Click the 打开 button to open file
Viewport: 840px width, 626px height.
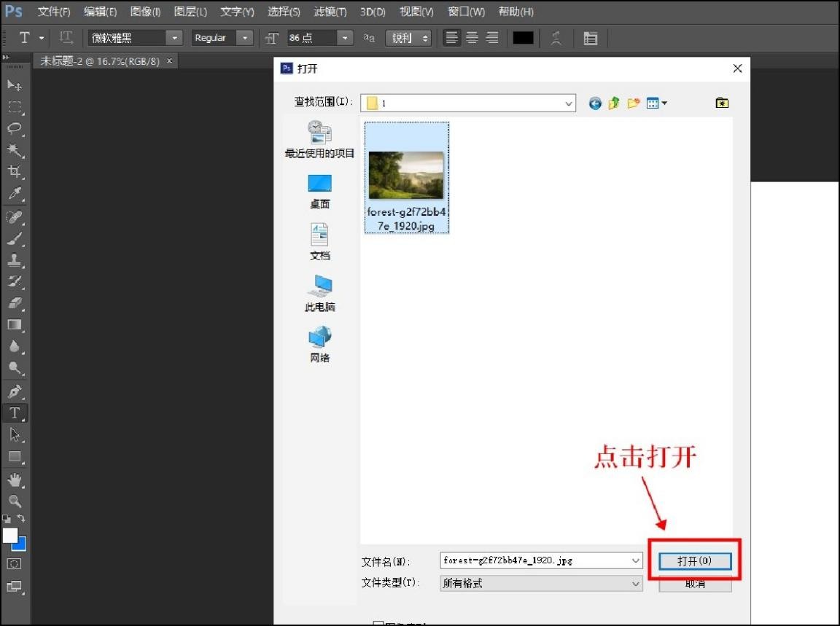695,560
